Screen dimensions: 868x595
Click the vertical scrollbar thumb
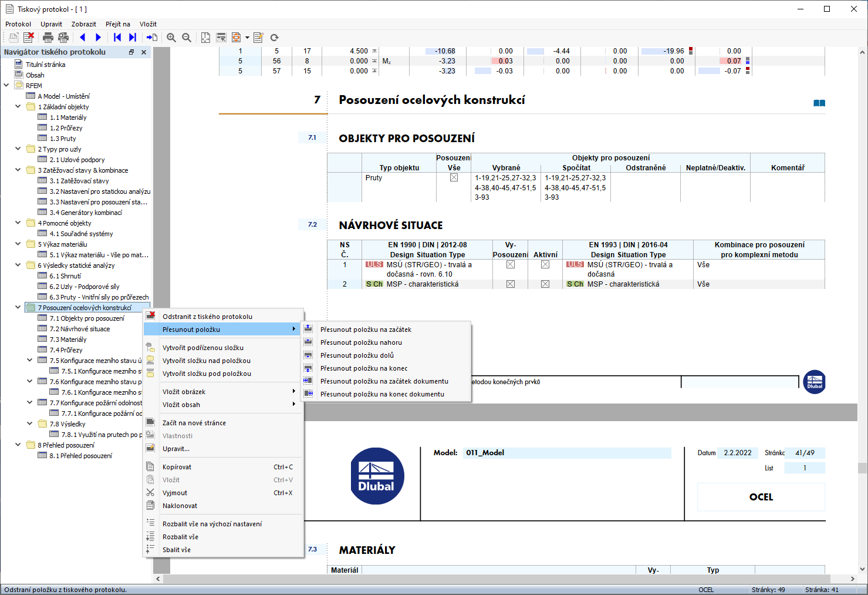pos(862,468)
